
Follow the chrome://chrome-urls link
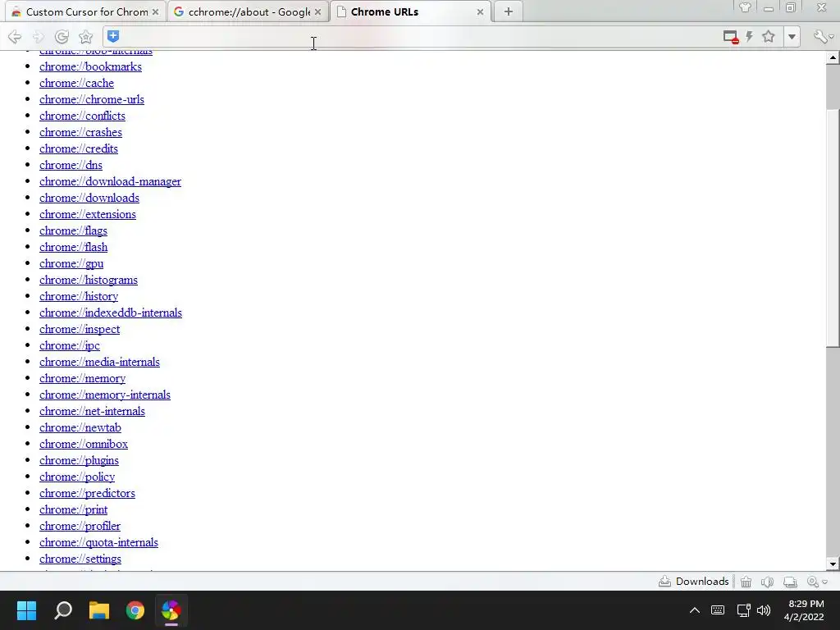pyautogui.click(x=92, y=99)
